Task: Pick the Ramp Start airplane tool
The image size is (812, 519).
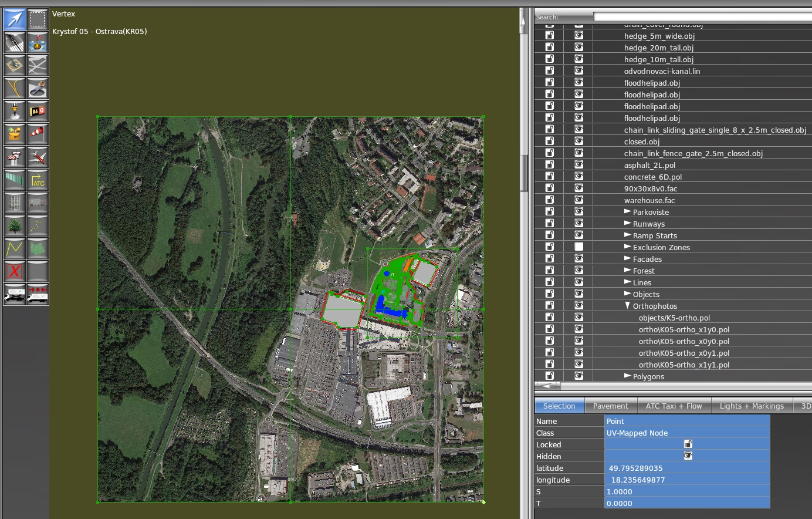Action: [38, 157]
